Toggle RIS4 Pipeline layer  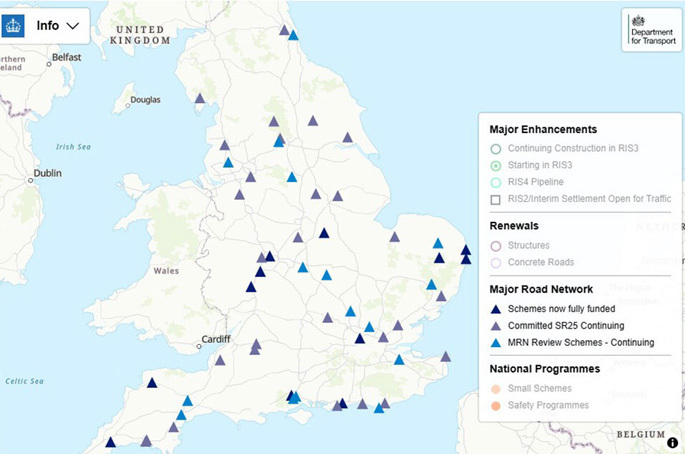[495, 183]
